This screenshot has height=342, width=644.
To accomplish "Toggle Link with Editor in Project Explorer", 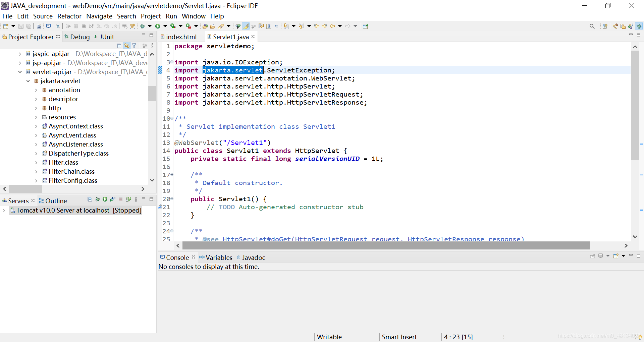I will point(127,46).
